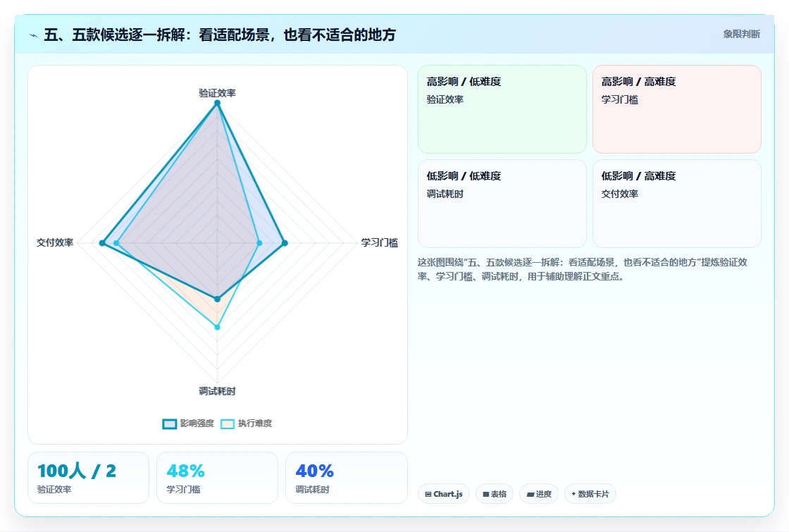
Task: Click the 进度 tag
Action: (x=538, y=494)
